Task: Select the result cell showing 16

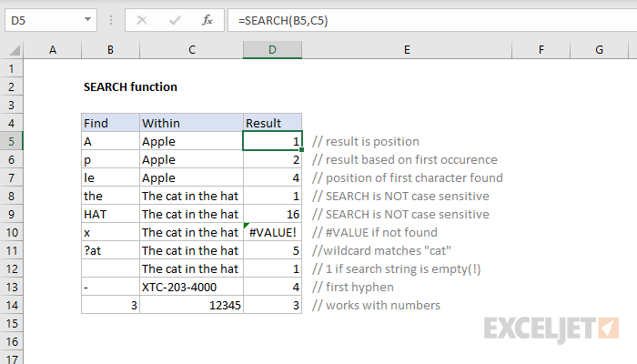Action: tap(272, 214)
